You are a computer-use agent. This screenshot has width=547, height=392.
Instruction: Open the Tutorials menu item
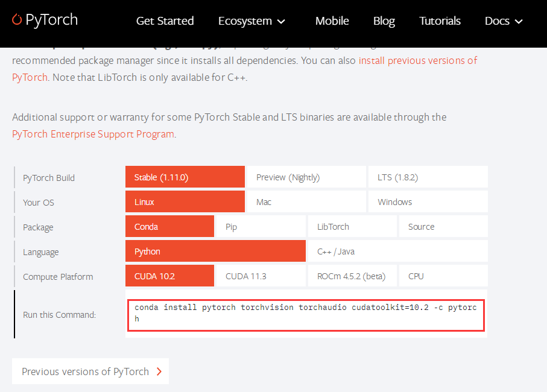click(x=440, y=21)
